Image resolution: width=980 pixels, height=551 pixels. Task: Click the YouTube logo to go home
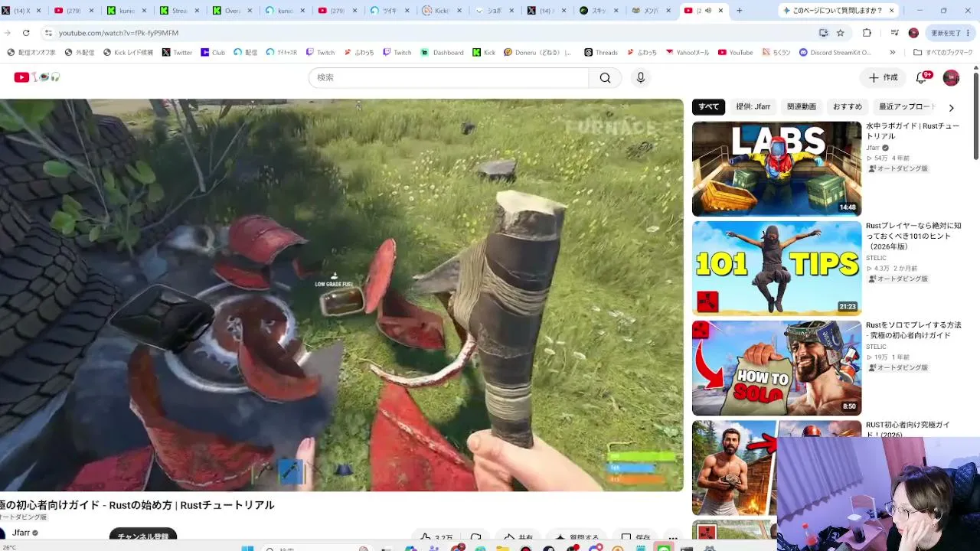(22, 77)
